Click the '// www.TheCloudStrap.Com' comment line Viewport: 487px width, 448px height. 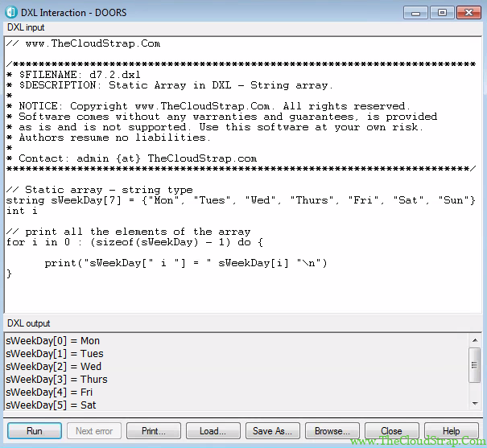pyautogui.click(x=83, y=43)
